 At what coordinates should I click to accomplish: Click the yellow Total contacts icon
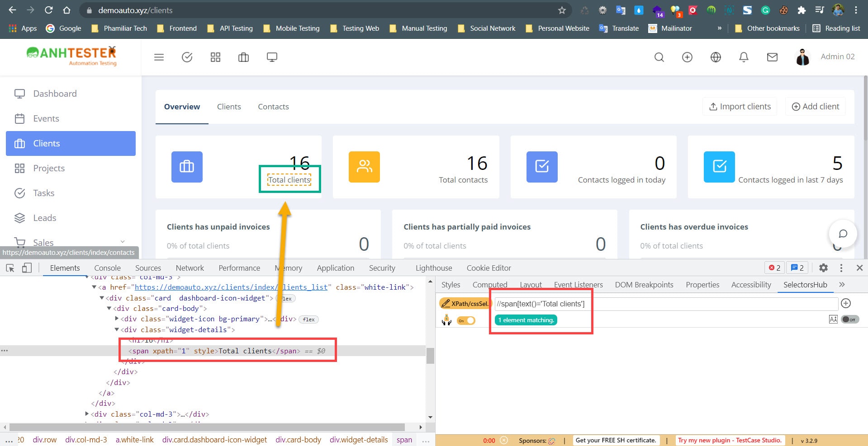364,167
